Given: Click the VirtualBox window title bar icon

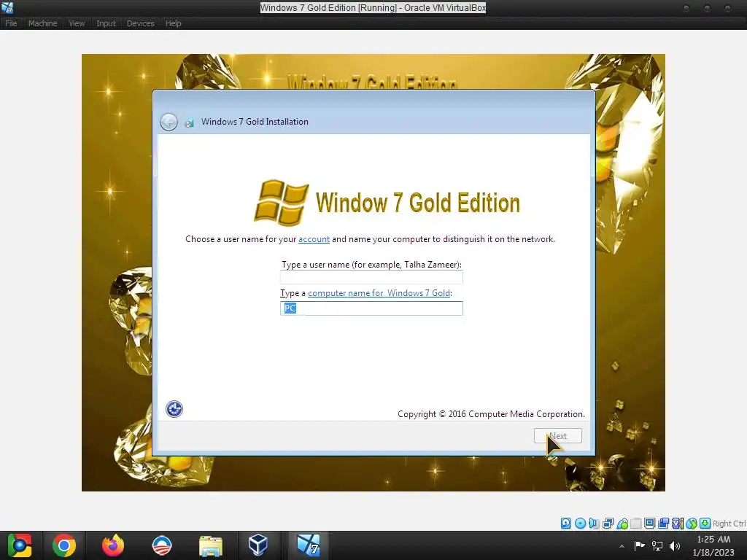Looking at the screenshot, I should click(x=7, y=7).
